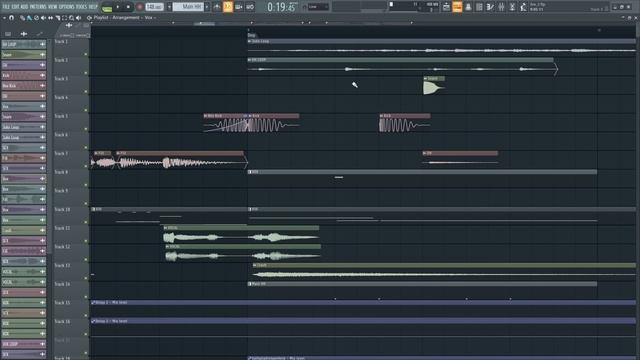Select the Rev Kick clip in picker list

(x=24, y=86)
